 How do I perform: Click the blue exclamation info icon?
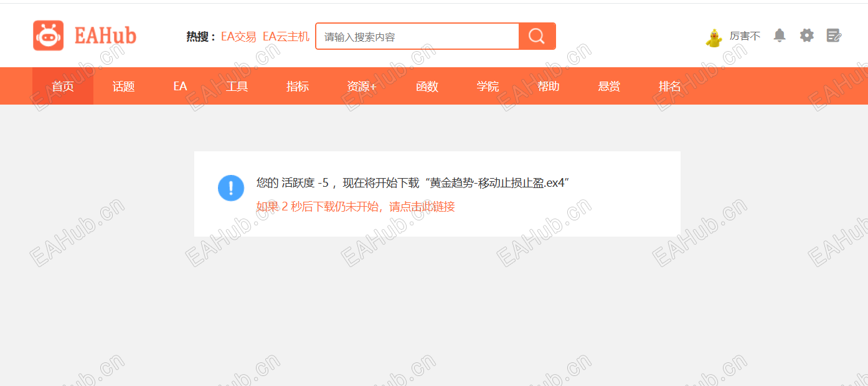231,188
